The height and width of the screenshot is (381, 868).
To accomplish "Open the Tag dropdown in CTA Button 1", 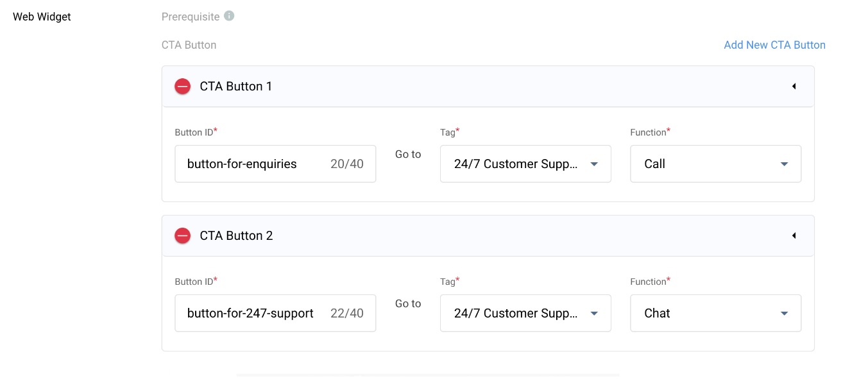I will [x=525, y=164].
